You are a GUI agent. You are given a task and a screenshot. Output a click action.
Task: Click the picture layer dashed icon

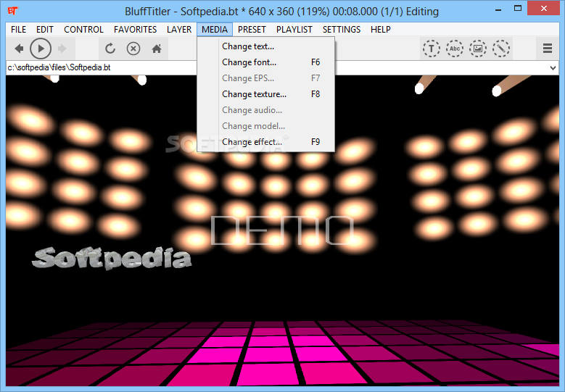click(x=478, y=49)
